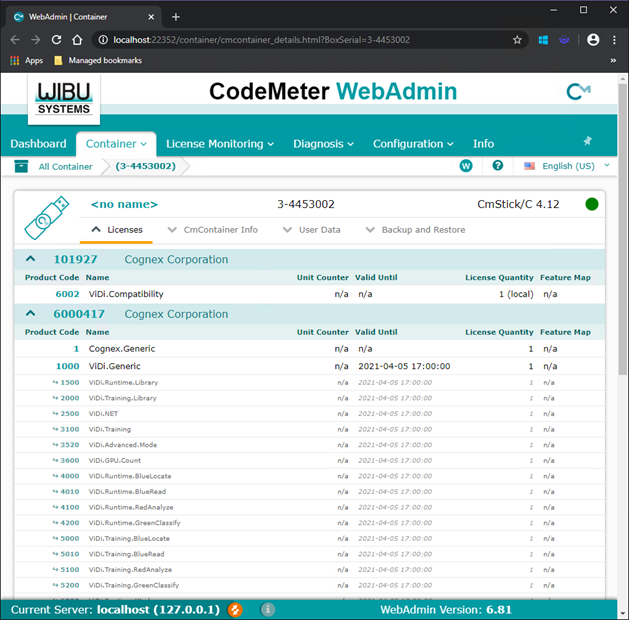
Task: Open the Diagnosis menu
Action: click(324, 144)
